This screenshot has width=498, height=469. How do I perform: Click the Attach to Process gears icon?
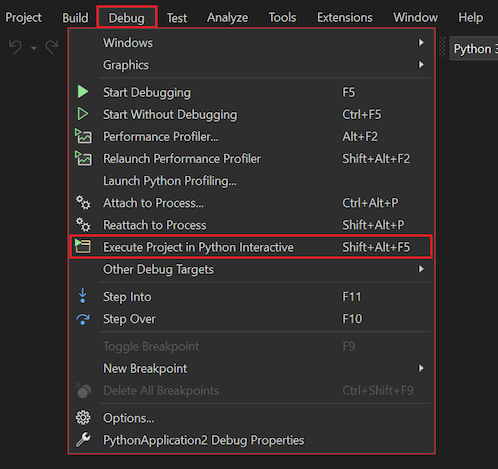pos(83,202)
